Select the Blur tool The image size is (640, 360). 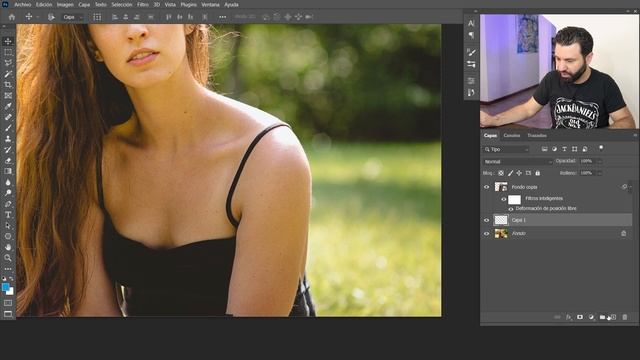tap(8, 182)
